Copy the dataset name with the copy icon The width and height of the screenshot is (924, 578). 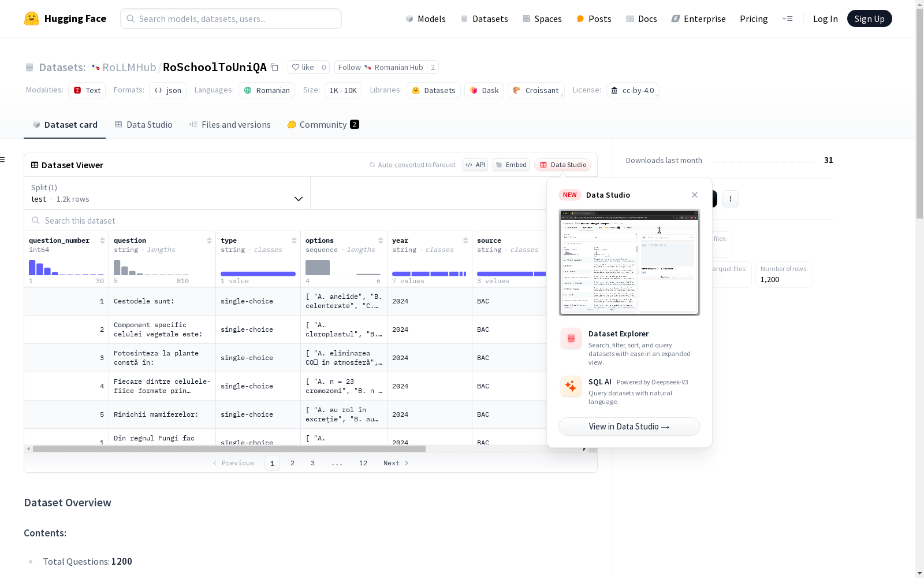[x=275, y=68]
